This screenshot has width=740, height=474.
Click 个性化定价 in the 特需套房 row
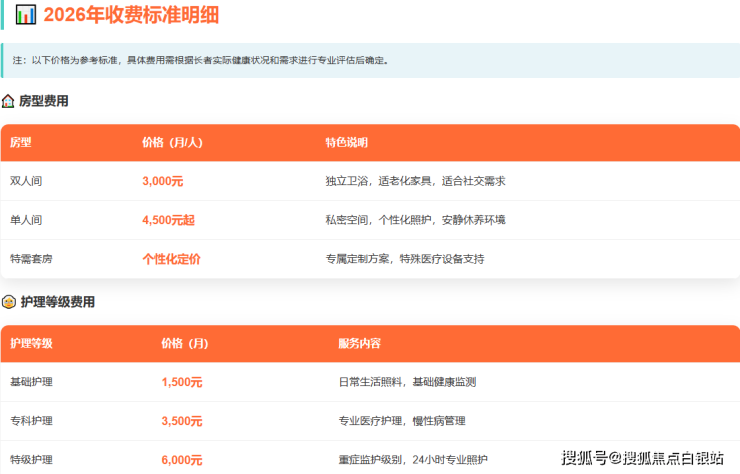coord(172,259)
